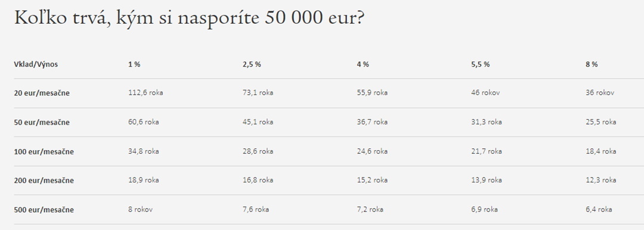Select the Vklad/Výnos header cell

click(36, 64)
